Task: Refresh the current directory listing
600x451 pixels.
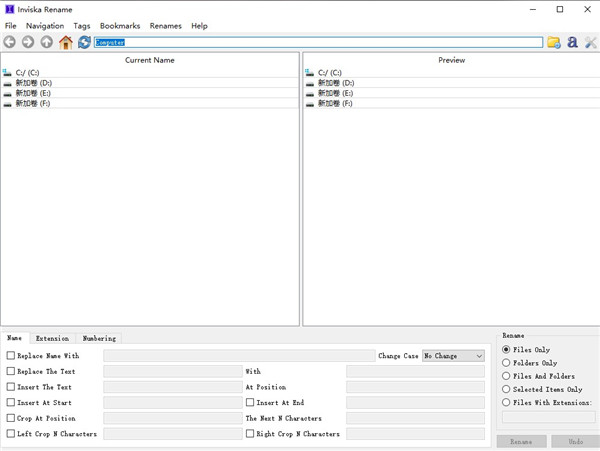Action: [84, 42]
